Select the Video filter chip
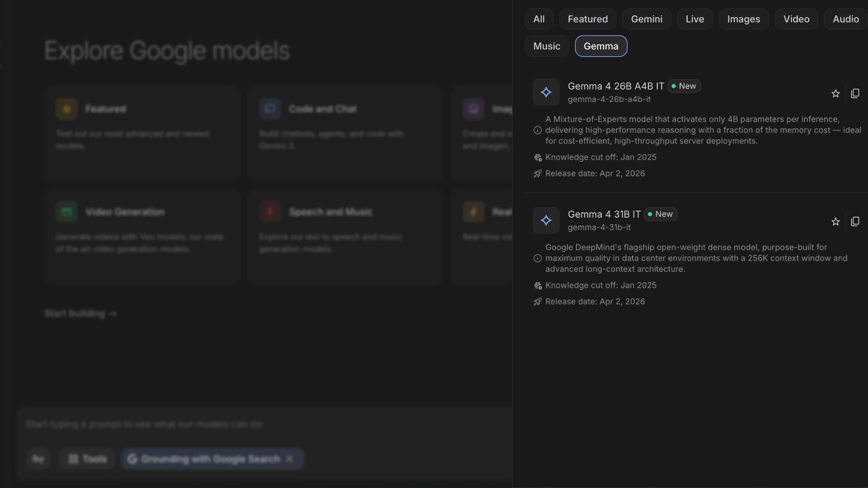Image resolution: width=868 pixels, height=488 pixels. point(796,19)
